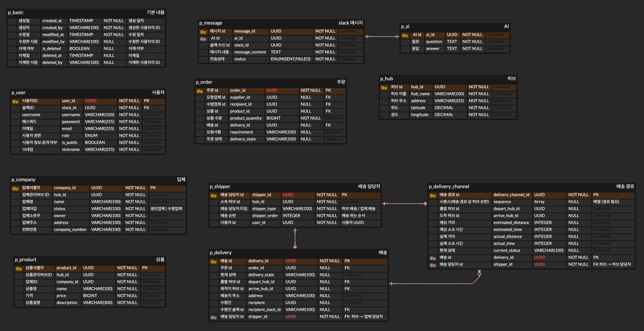This screenshot has height=331, width=644.
Task: Select the foreign key icon in p_message's ai_id row
Action: click(x=203, y=39)
